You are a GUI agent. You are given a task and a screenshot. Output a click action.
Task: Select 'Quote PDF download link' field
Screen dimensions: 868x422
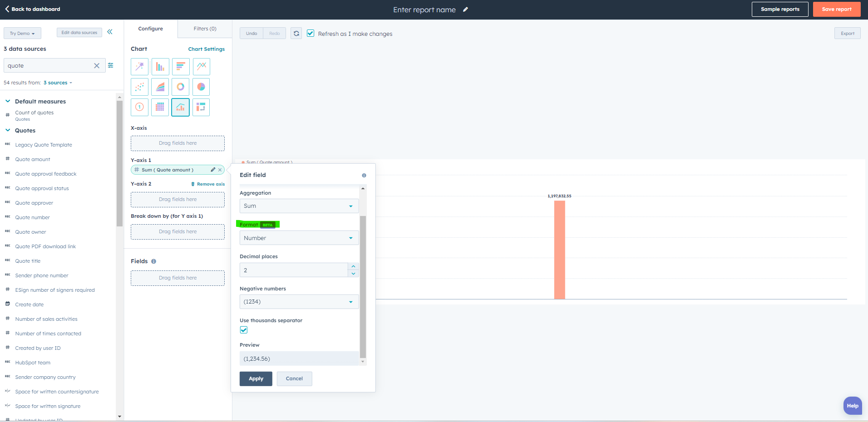(x=45, y=246)
